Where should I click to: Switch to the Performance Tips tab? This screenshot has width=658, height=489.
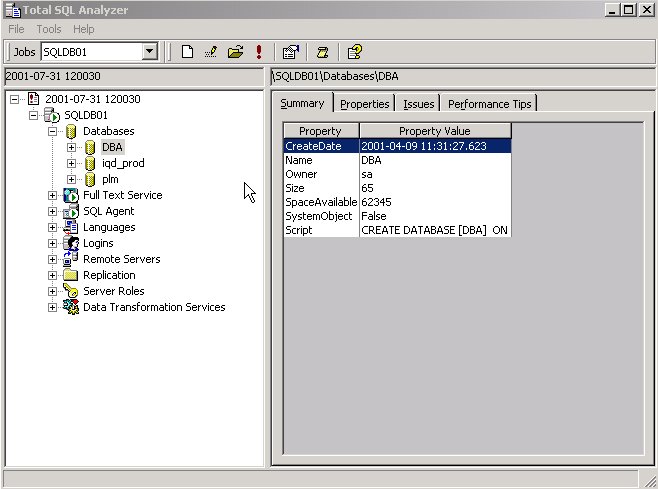[489, 104]
